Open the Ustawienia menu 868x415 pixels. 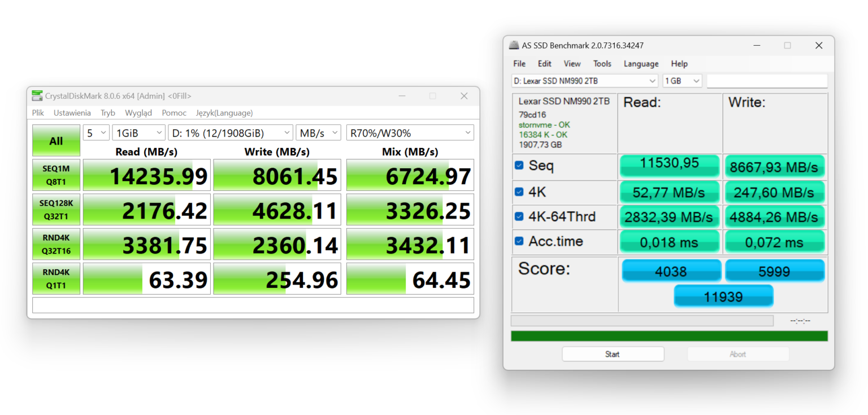(72, 112)
